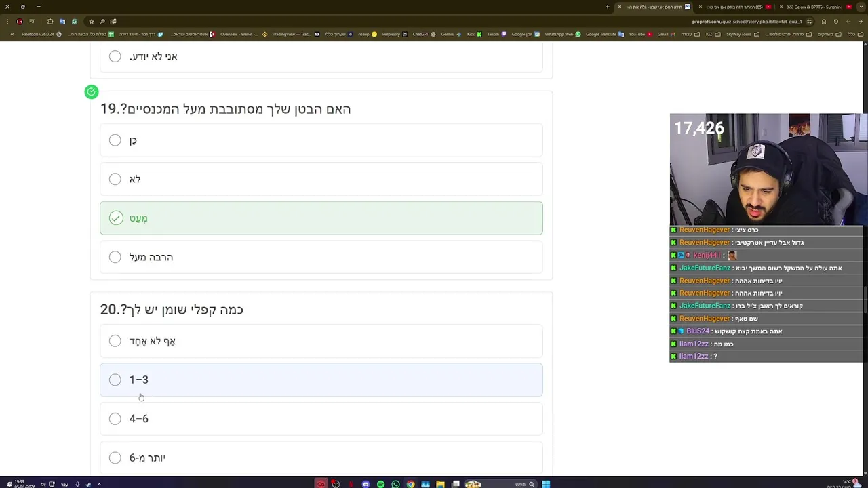Click the active ProProfs quiz tab
Screen dimensions: 868x488
[x=654, y=7]
